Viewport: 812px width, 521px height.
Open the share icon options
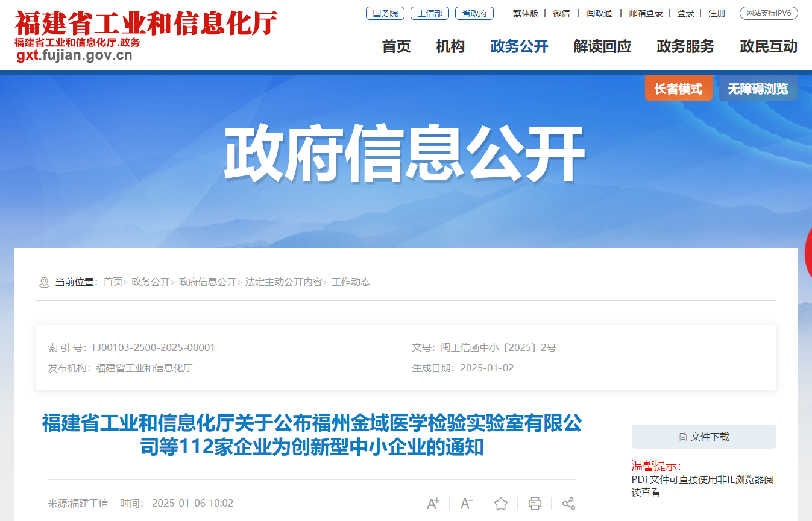(x=568, y=504)
